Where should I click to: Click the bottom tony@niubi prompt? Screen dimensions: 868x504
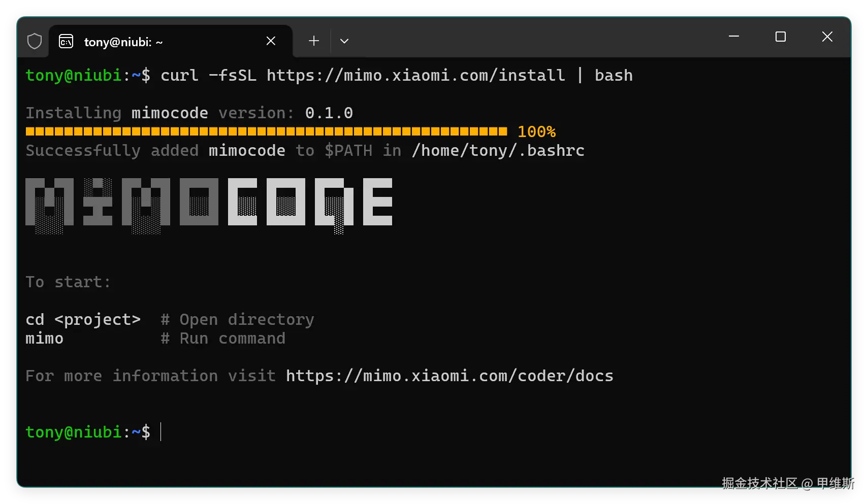pos(88,432)
